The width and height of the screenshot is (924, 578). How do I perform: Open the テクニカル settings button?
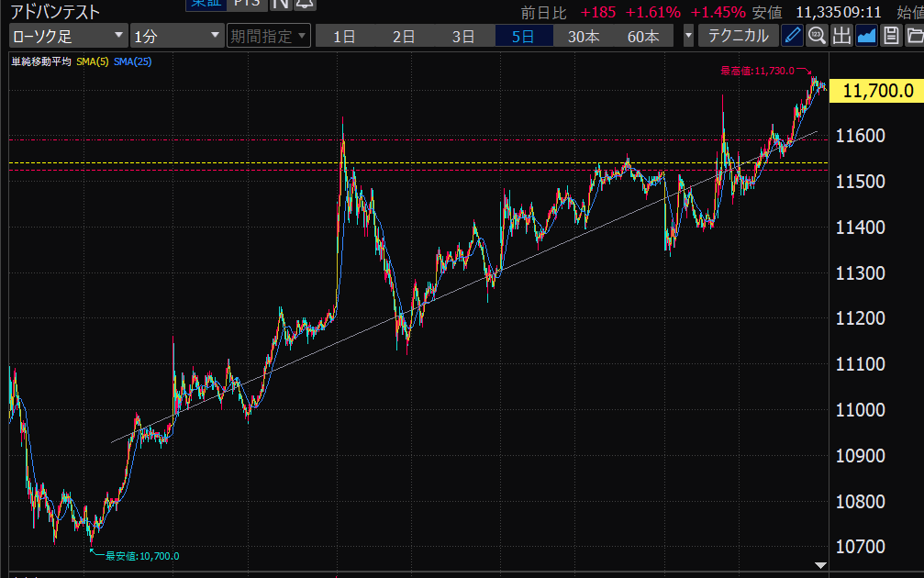tap(739, 36)
